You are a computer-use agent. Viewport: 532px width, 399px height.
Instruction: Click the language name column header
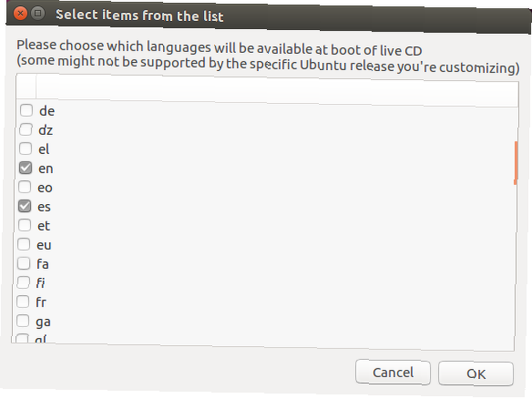pyautogui.click(x=277, y=92)
